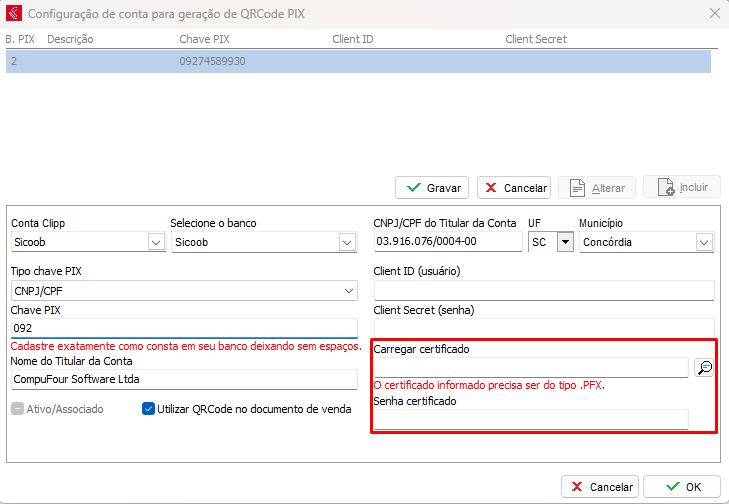
Task: Click the magnifier icon to browse certificate
Action: (704, 368)
